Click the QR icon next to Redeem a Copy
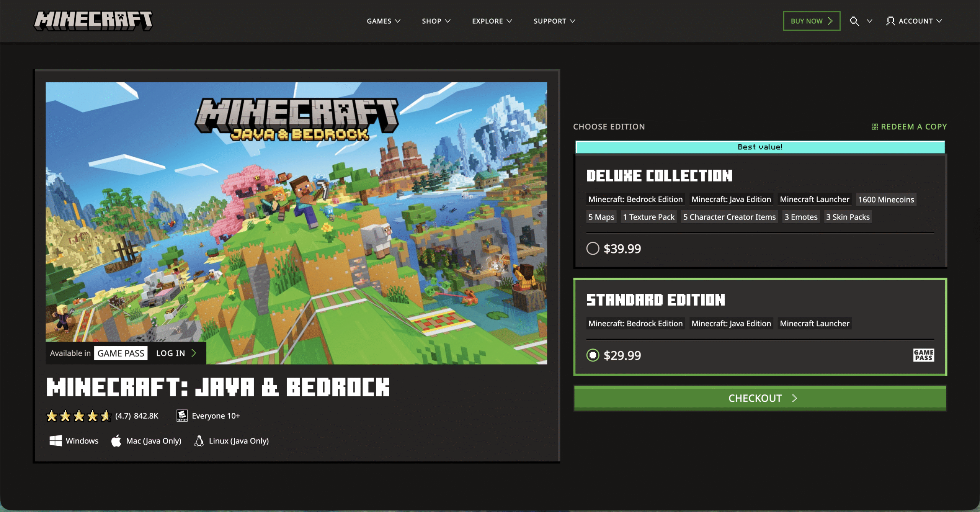The image size is (980, 512). (x=875, y=126)
